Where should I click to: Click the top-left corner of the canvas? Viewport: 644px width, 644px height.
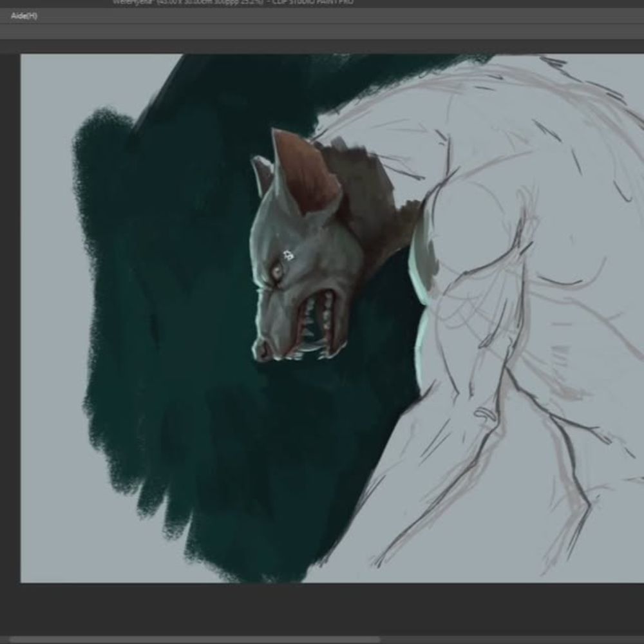(24, 57)
